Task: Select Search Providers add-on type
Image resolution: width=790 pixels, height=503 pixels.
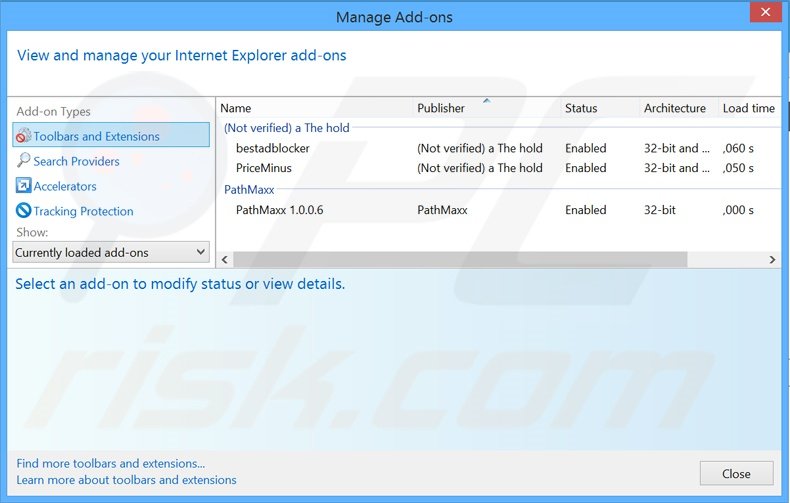Action: [x=77, y=161]
